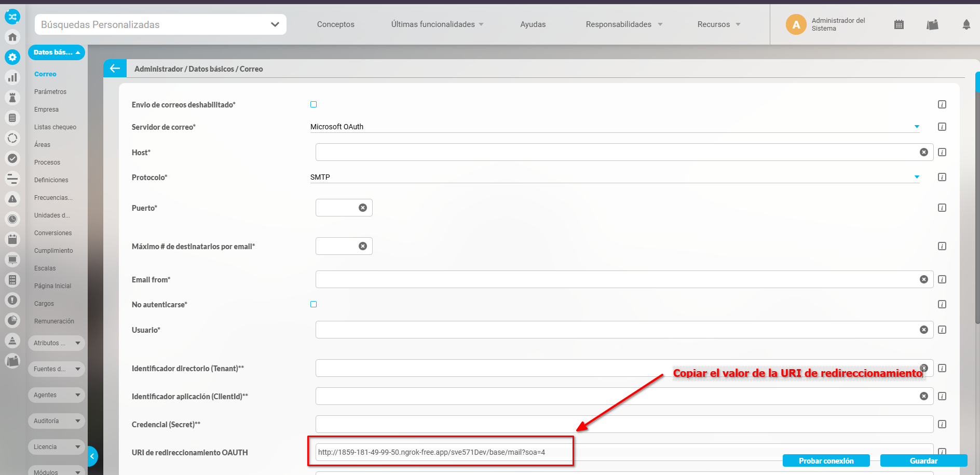
Task: Click the settings gear icon in sidebar
Action: [12, 57]
